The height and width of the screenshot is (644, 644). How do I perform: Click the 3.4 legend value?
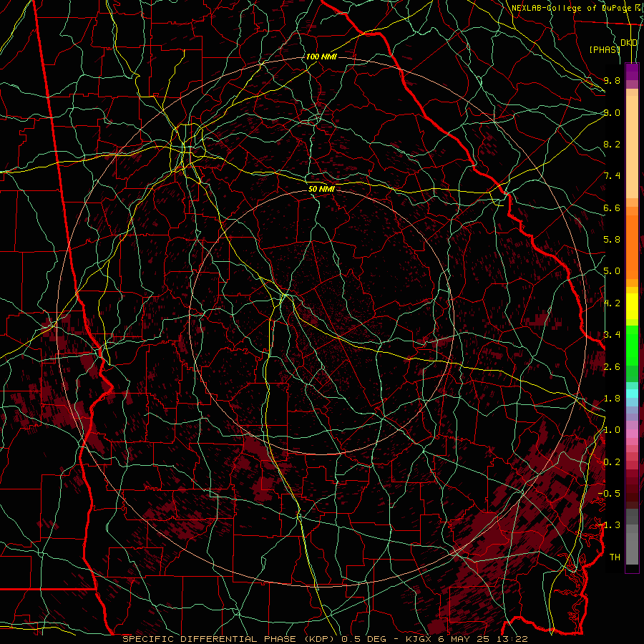[x=612, y=335]
